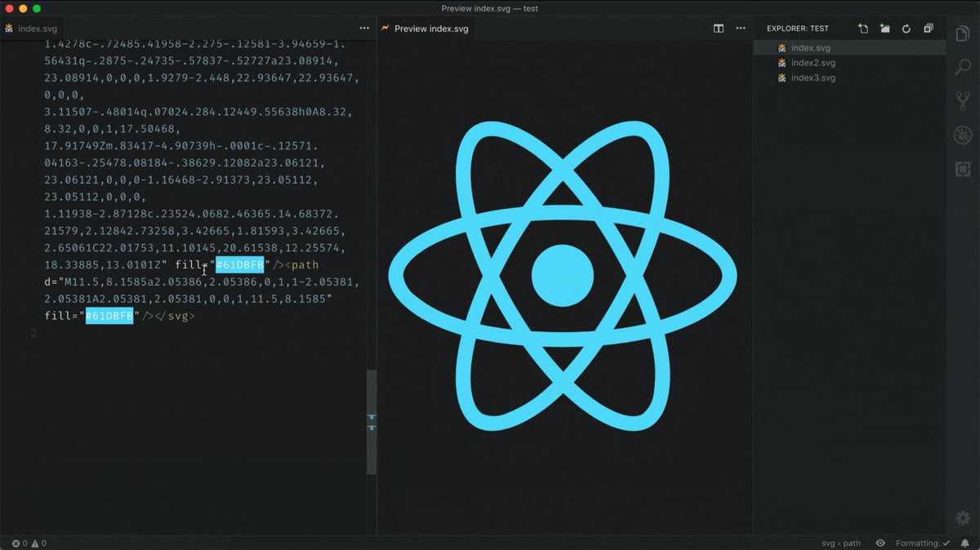
Task: Open the Source Control view
Action: [963, 101]
